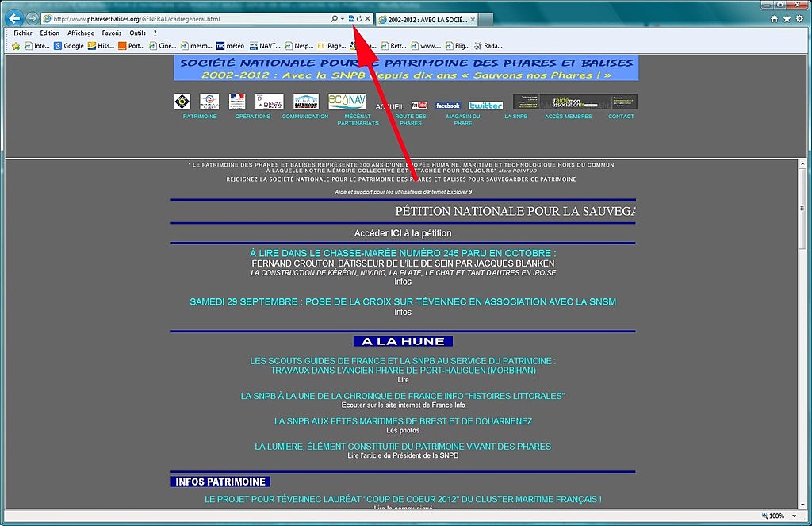The width and height of the screenshot is (812, 526).
Task: Open the ? help menu
Action: coord(155,33)
